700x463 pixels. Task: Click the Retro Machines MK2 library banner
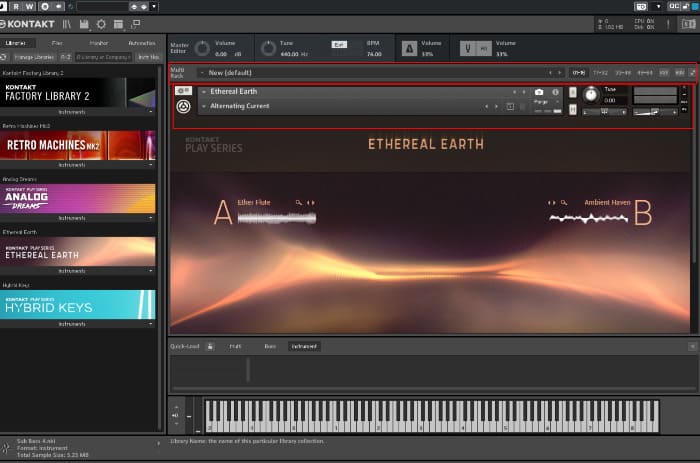pos(78,145)
